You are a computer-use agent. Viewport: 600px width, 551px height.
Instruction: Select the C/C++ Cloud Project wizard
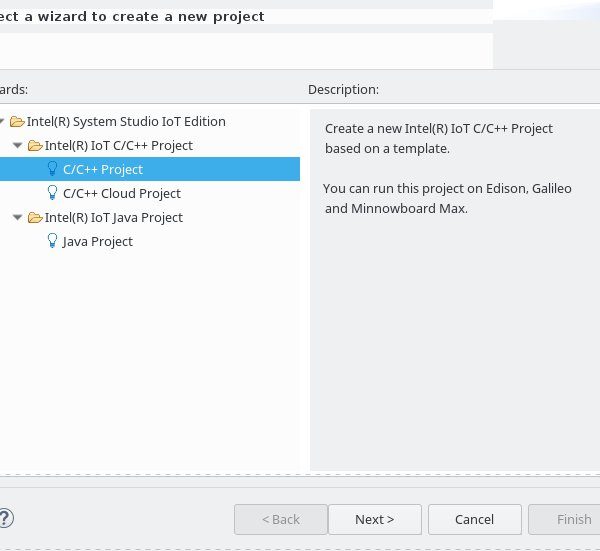(122, 194)
